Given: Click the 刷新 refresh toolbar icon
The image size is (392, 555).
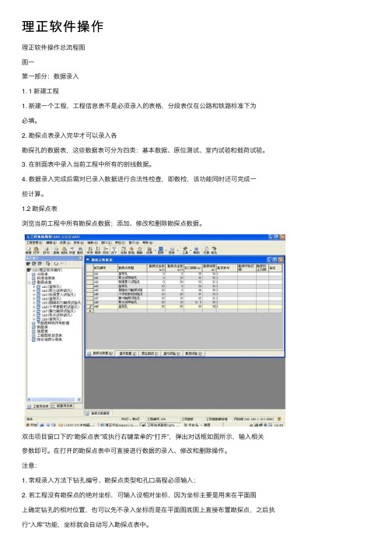Looking at the screenshot, I should coord(139,251).
